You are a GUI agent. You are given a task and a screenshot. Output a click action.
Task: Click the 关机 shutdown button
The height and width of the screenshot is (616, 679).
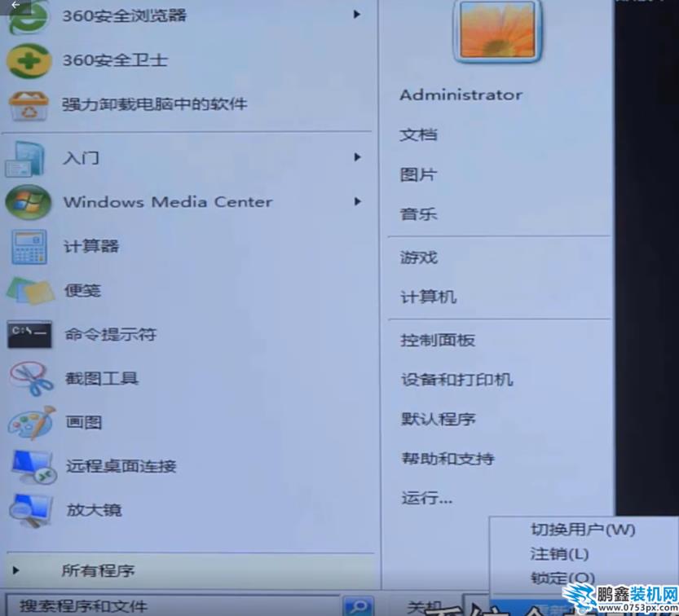(425, 607)
